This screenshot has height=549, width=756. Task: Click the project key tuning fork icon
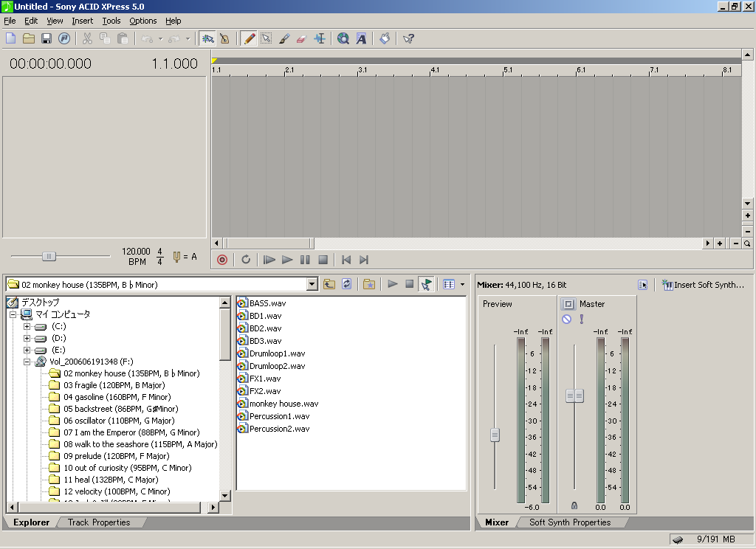[x=176, y=257]
